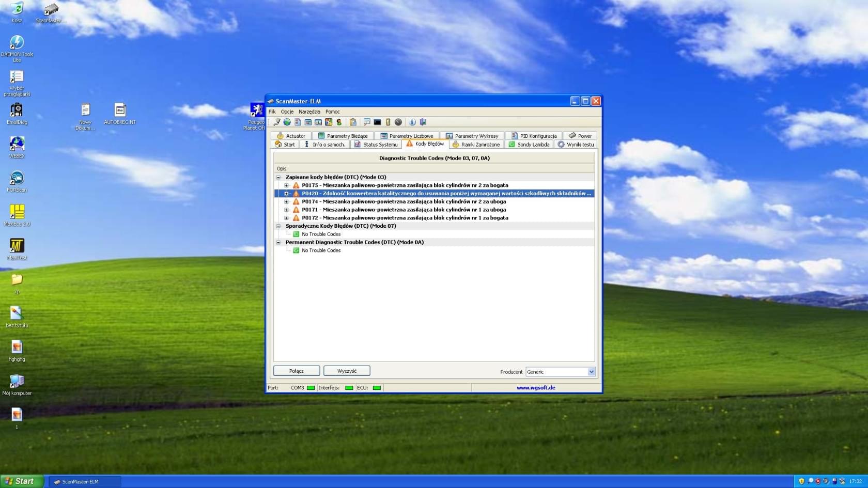Switch to the Actuator tab

291,136
